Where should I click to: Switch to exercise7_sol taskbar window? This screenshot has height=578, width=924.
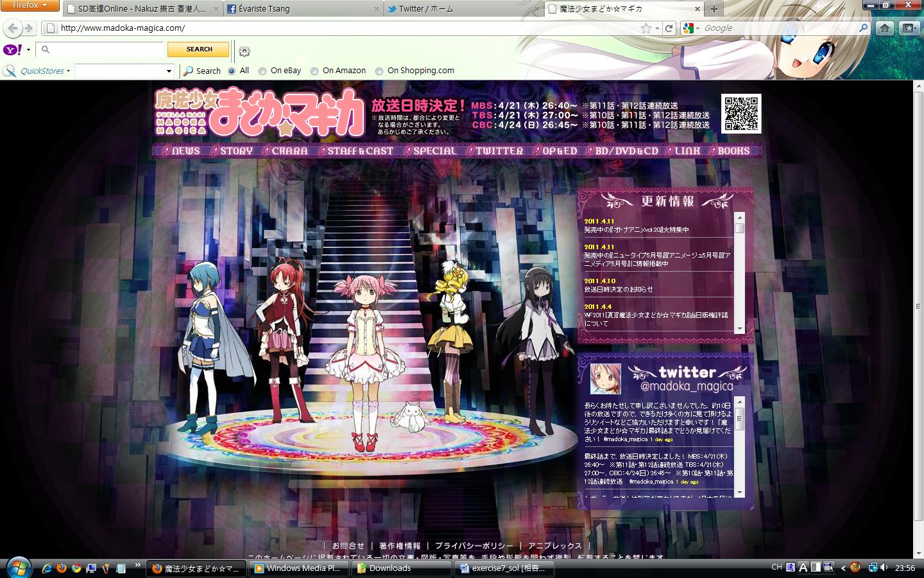point(504,568)
